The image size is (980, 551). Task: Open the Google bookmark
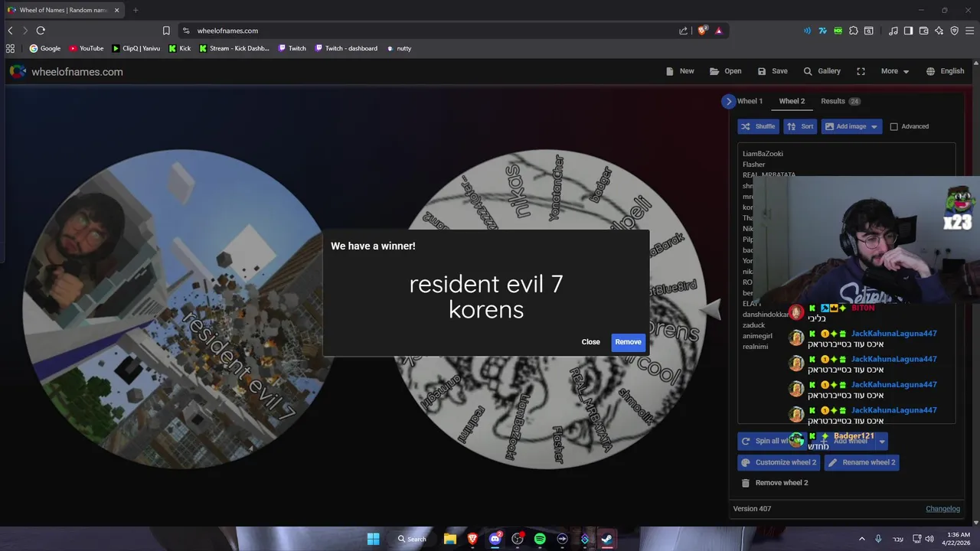pyautogui.click(x=45, y=48)
